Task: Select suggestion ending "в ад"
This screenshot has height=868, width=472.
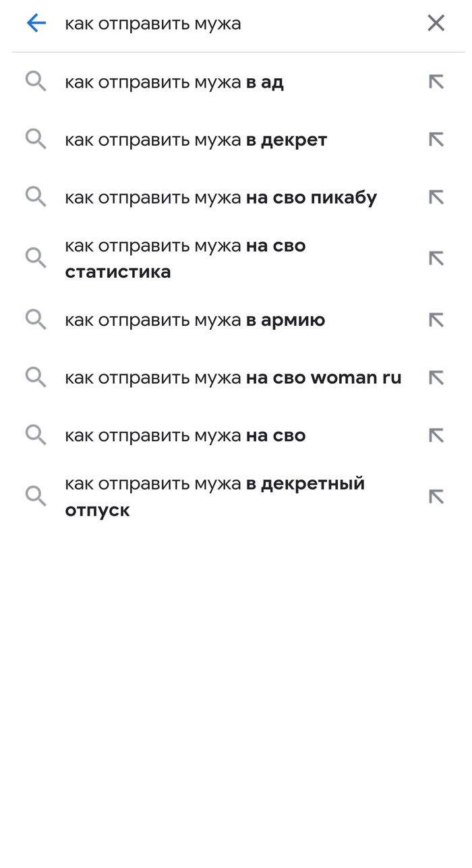Action: tap(174, 83)
